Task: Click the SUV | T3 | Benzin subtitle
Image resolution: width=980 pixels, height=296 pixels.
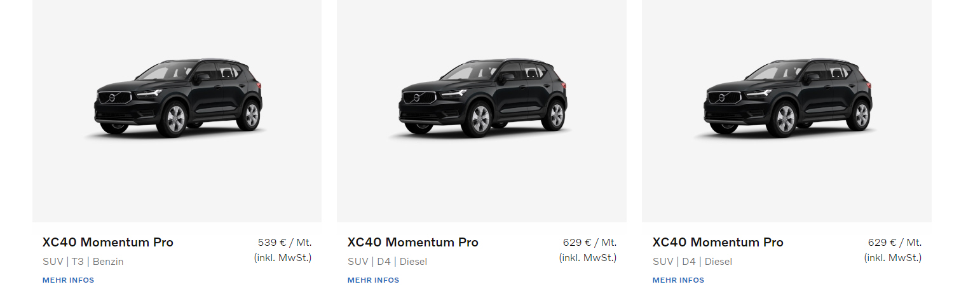Action: [83, 261]
